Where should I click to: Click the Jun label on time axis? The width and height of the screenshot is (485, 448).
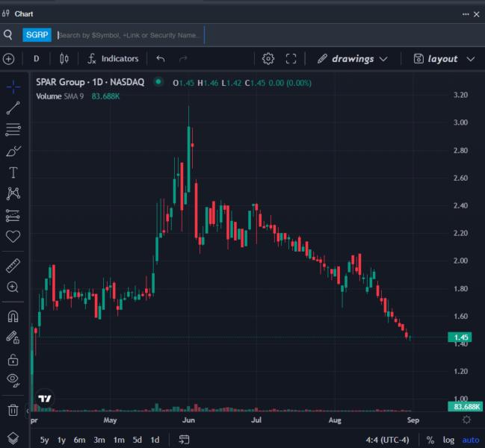[x=188, y=420]
